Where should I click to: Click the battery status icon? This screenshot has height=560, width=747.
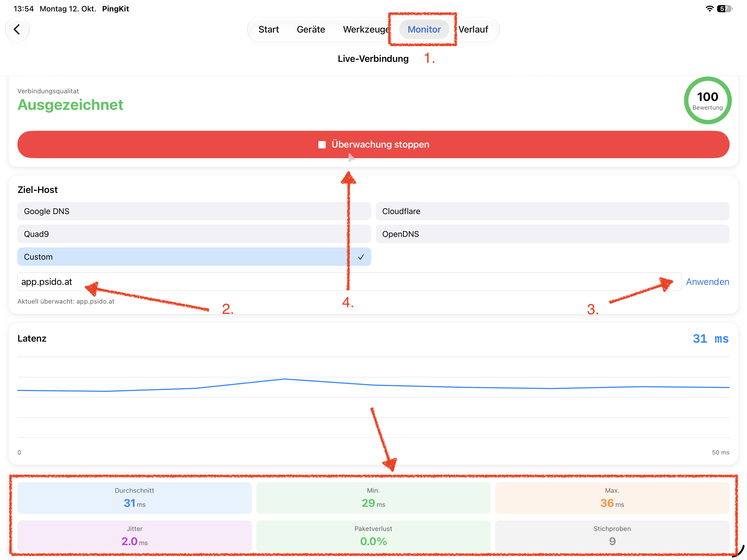point(725,9)
